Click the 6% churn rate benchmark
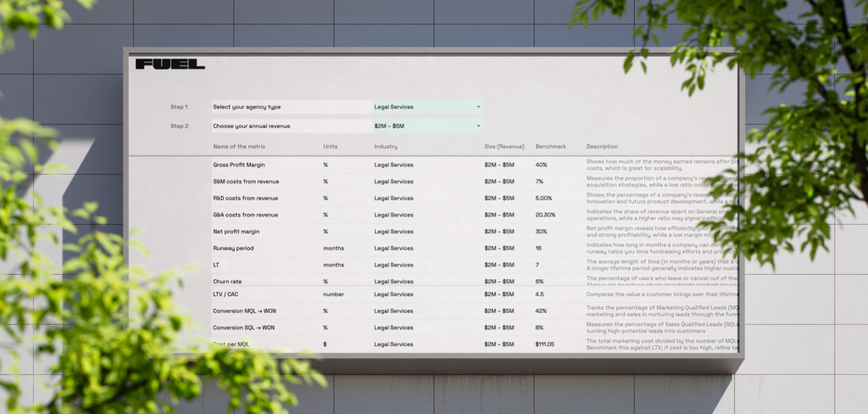The width and height of the screenshot is (868, 414). click(x=539, y=282)
